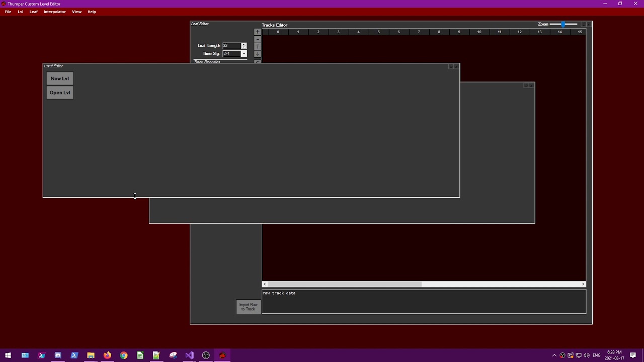Select column header 12 in Tracks Editor
The width and height of the screenshot is (644, 362).
519,32
